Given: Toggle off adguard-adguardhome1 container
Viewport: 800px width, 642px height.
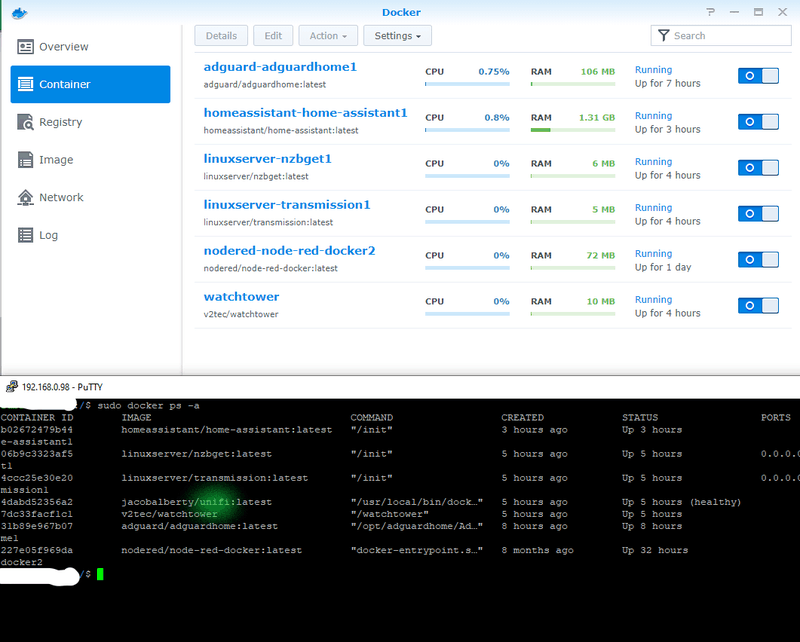Looking at the screenshot, I should (x=758, y=76).
